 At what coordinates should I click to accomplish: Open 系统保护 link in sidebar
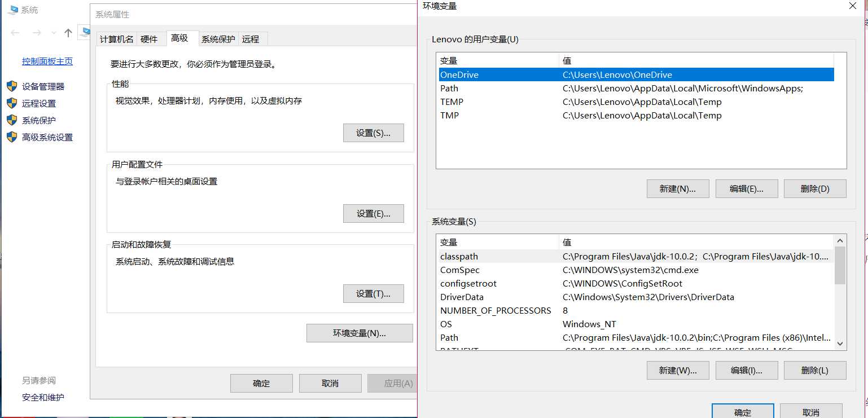pyautogui.click(x=39, y=120)
